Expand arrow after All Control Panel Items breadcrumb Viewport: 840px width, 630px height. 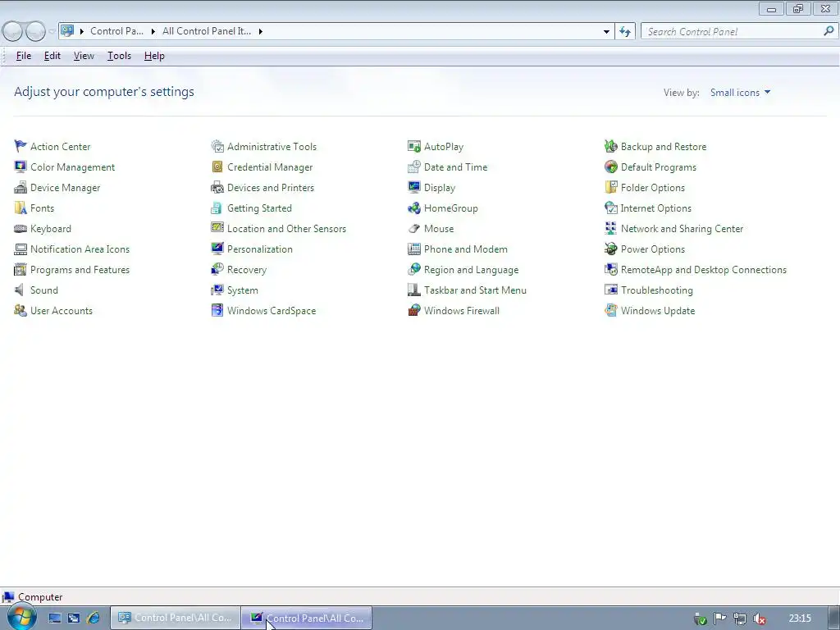(x=260, y=32)
